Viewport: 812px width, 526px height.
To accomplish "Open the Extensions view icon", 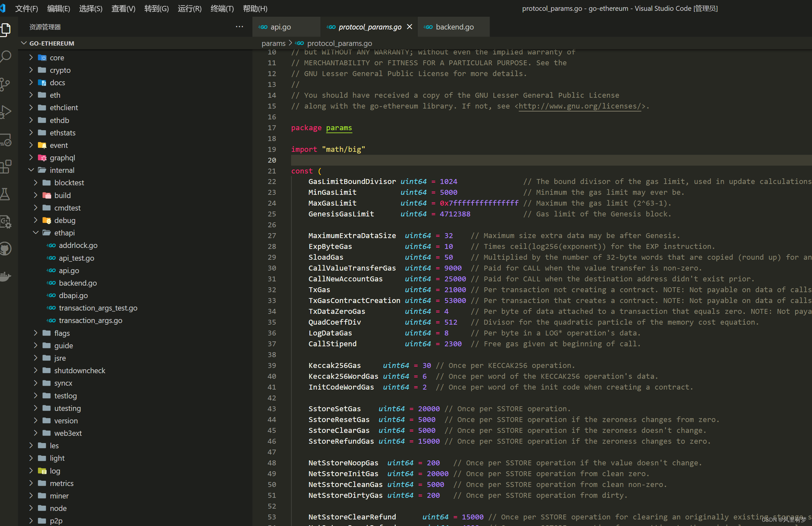I will coord(6,167).
